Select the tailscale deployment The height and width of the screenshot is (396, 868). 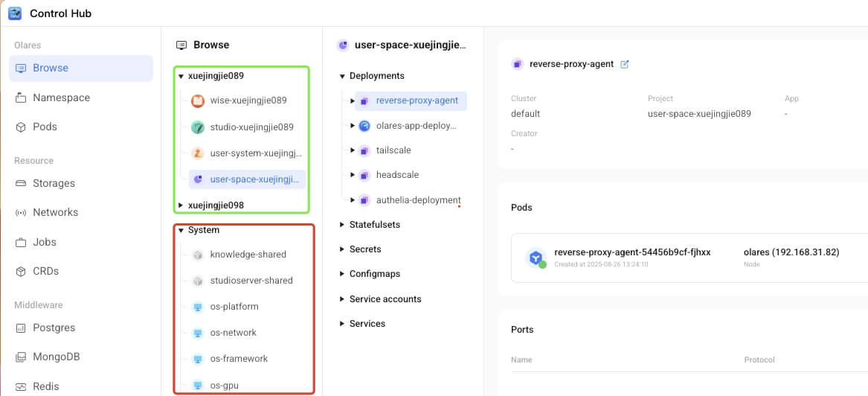point(393,150)
